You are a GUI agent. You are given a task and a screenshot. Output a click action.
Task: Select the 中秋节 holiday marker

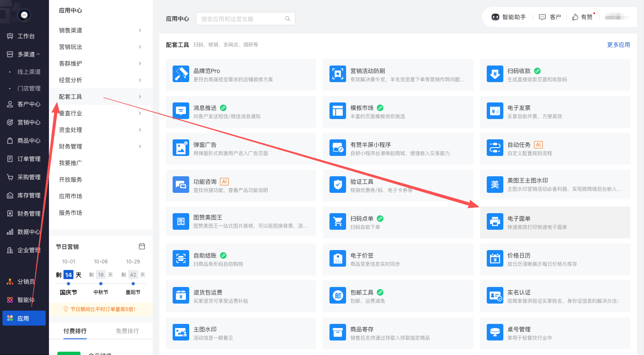pos(101,284)
